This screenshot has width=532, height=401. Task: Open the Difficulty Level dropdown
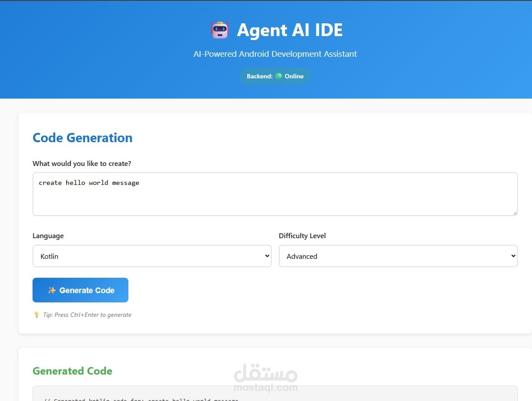(398, 256)
